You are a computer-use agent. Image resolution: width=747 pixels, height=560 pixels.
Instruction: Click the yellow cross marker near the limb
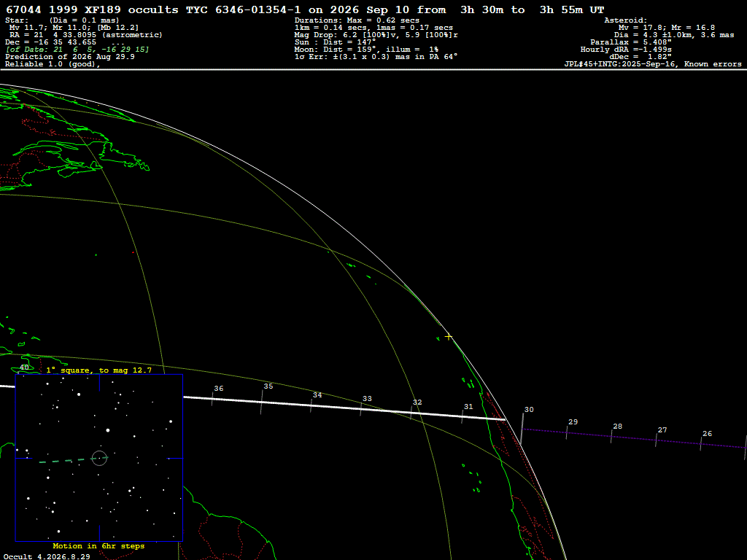tap(449, 337)
